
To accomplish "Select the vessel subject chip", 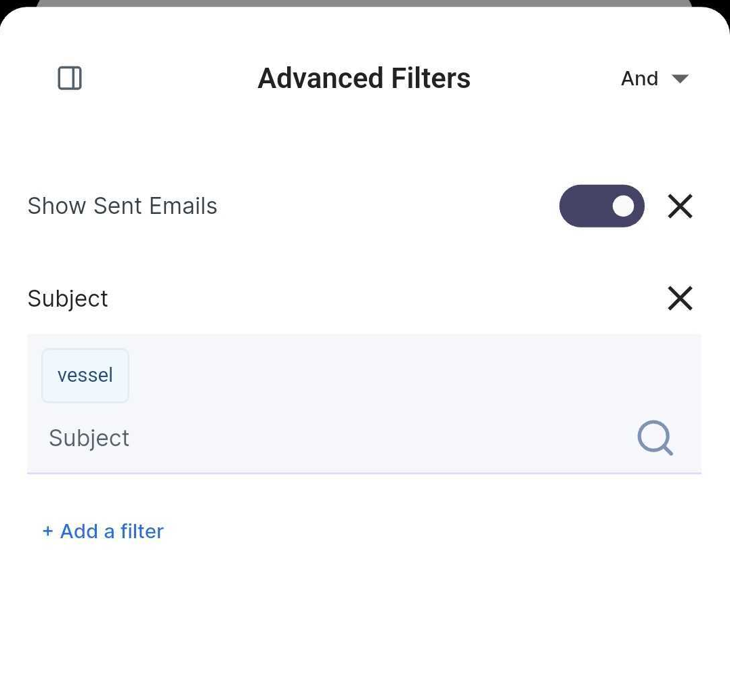I will click(x=85, y=375).
